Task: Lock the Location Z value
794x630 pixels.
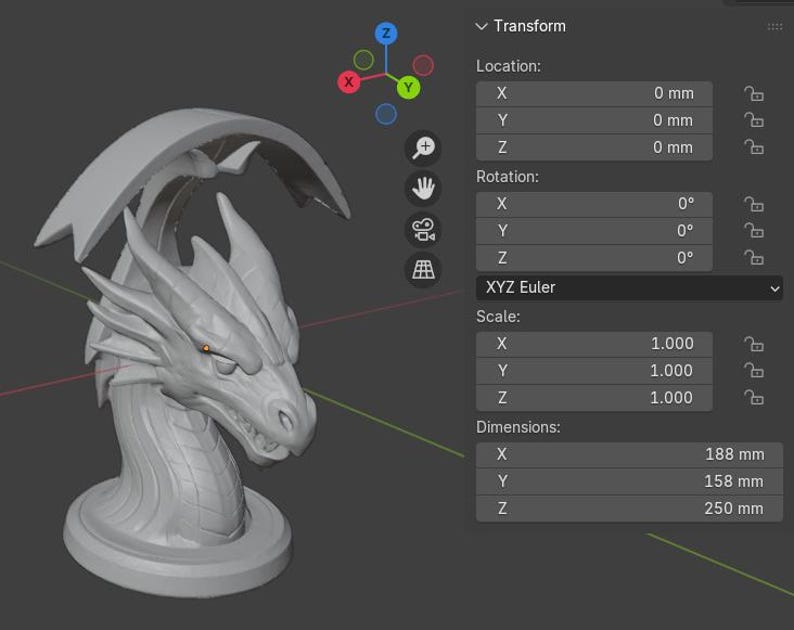Action: pos(753,147)
